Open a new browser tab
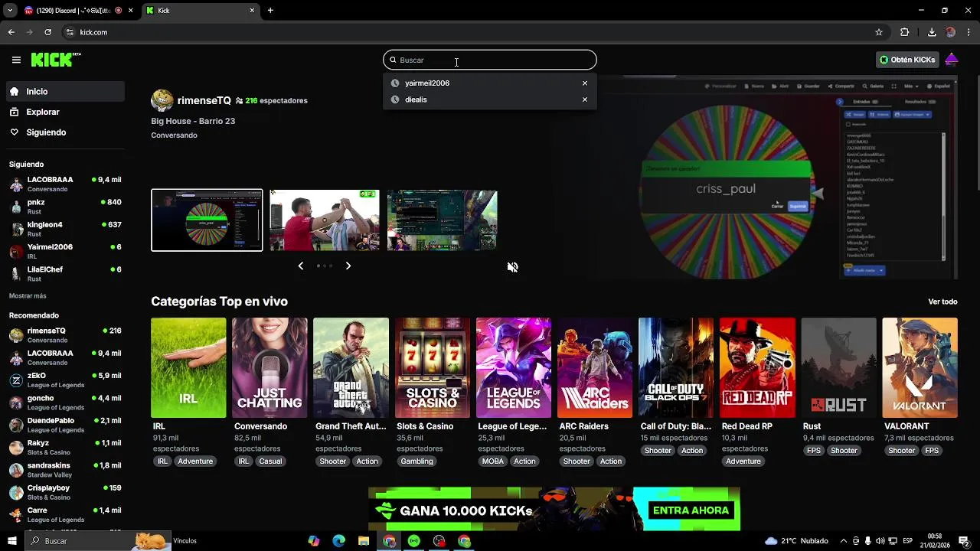This screenshot has height=551, width=980. pyautogui.click(x=270, y=11)
